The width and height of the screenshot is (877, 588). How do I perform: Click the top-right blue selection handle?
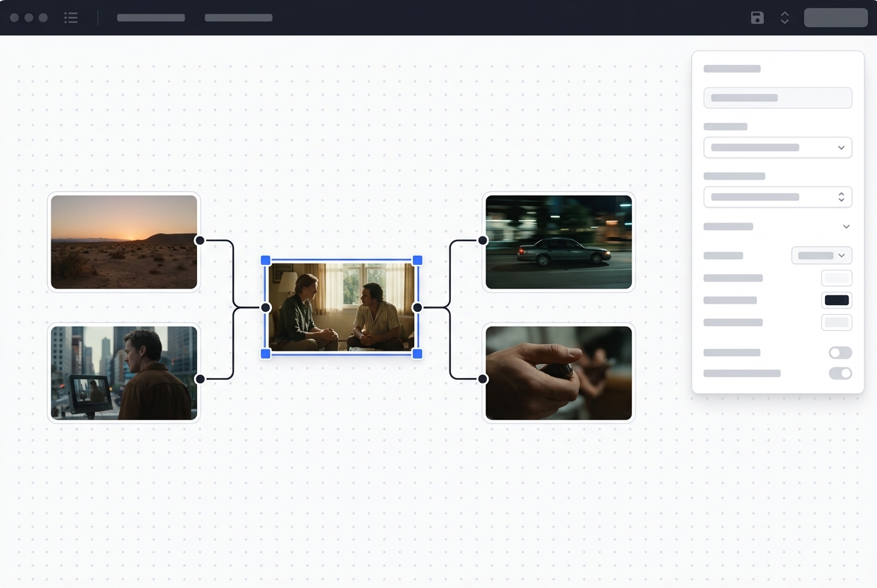[418, 260]
